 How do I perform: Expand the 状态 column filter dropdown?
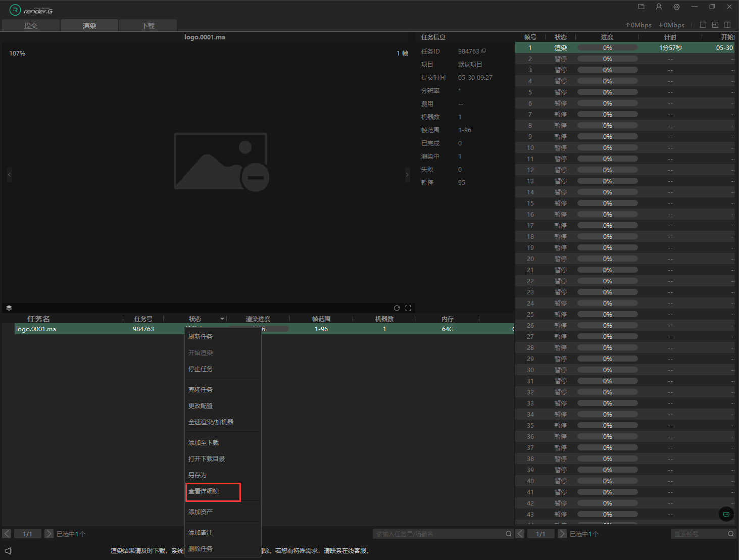click(222, 319)
